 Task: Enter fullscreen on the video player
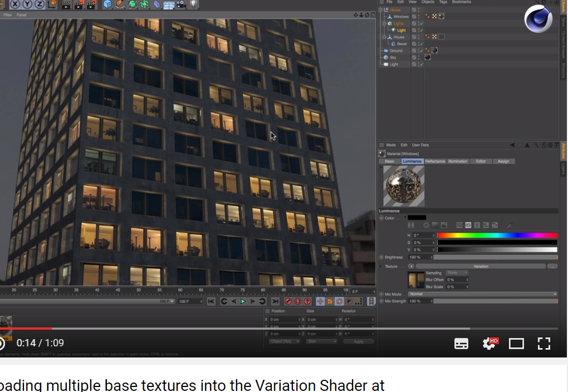click(544, 344)
